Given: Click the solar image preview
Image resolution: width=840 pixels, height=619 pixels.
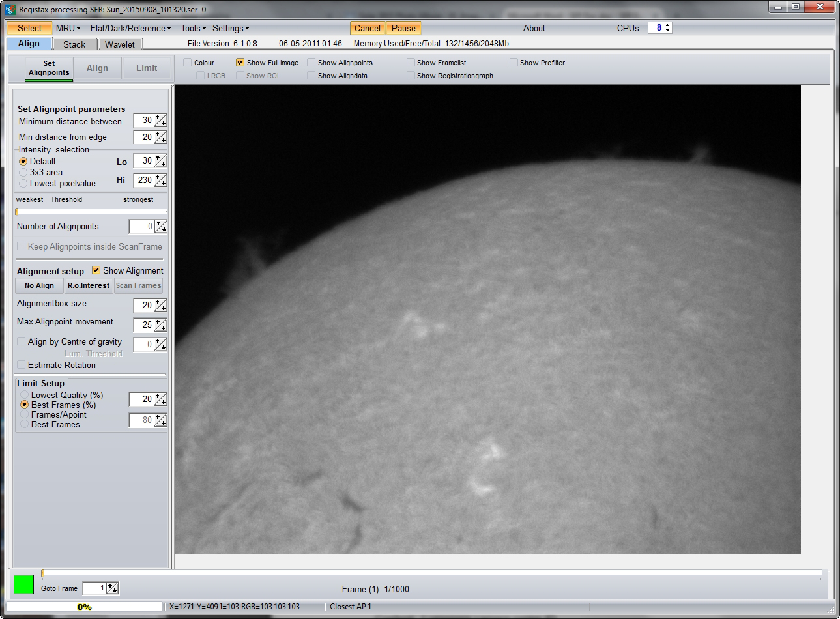Looking at the screenshot, I should 488,319.
